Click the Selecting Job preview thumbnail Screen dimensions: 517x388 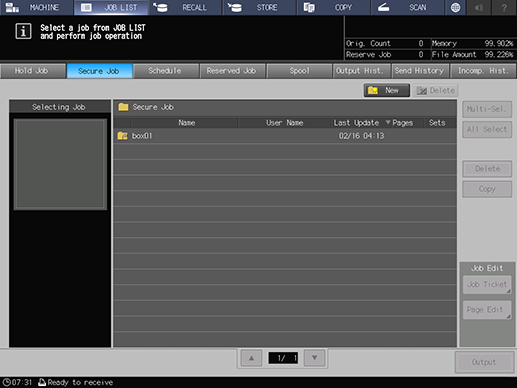pyautogui.click(x=60, y=164)
